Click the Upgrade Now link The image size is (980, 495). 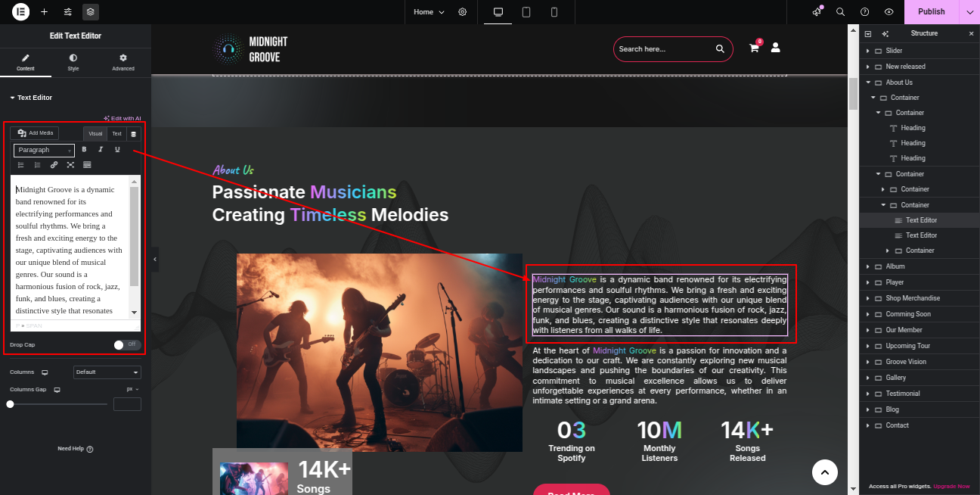(951, 487)
